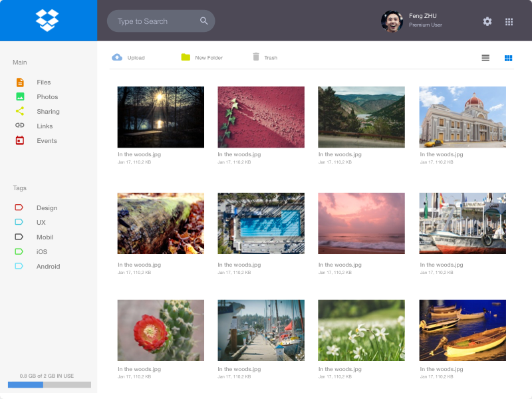This screenshot has width=532, height=399.
Task: Switch to grid view layout
Action: [x=508, y=58]
